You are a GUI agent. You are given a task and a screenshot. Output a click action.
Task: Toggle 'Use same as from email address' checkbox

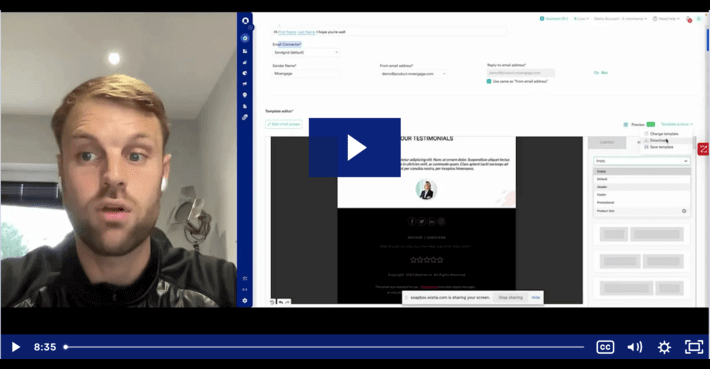[x=489, y=81]
